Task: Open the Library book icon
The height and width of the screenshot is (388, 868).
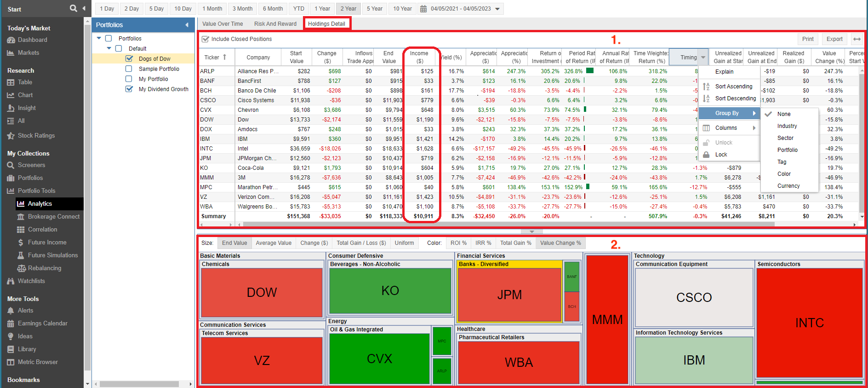Action: pos(11,349)
